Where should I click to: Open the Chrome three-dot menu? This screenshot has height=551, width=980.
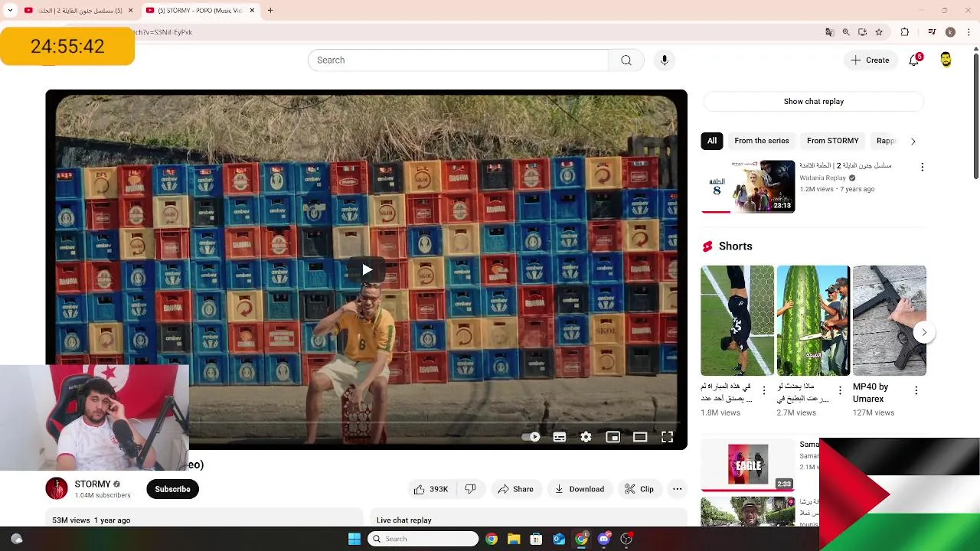click(967, 32)
